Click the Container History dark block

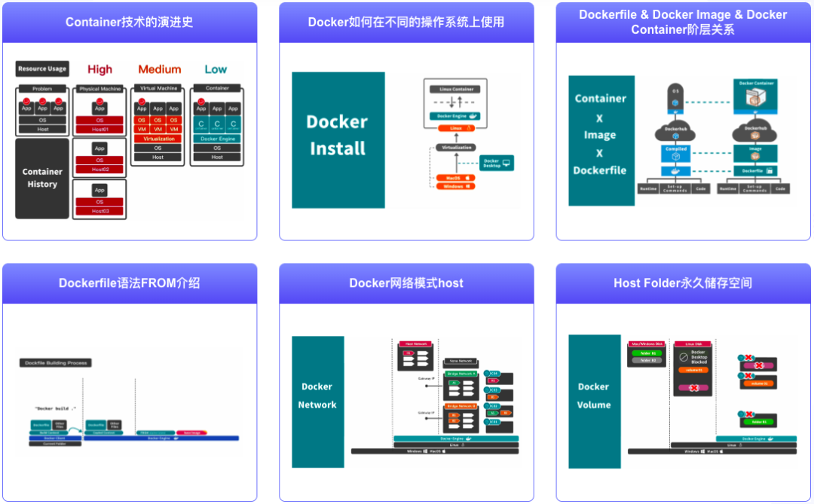coord(42,178)
